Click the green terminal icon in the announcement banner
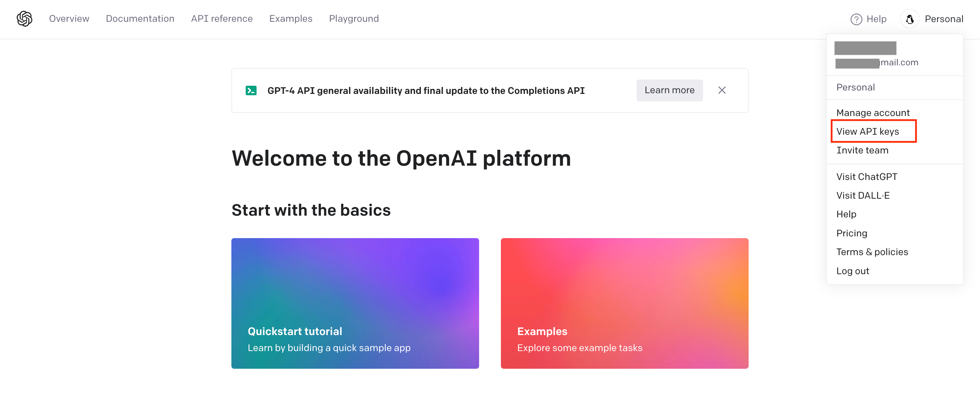 click(251, 90)
